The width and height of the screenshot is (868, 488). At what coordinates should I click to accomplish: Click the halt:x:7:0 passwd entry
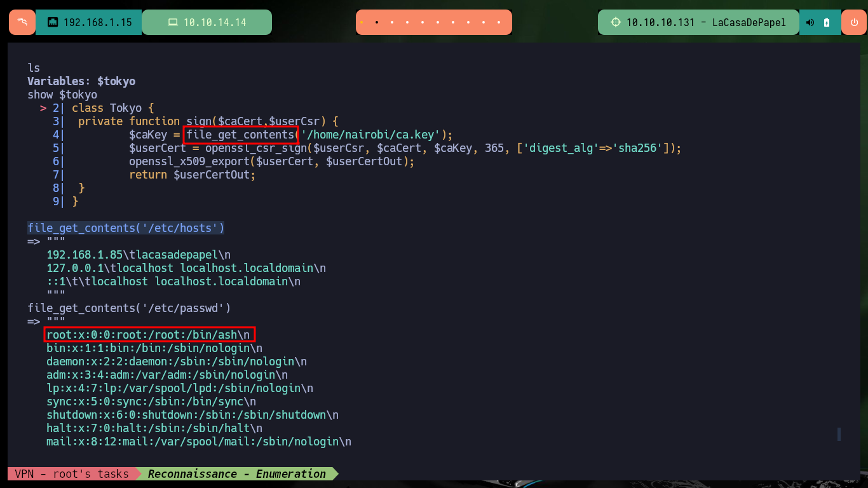pyautogui.click(x=154, y=428)
